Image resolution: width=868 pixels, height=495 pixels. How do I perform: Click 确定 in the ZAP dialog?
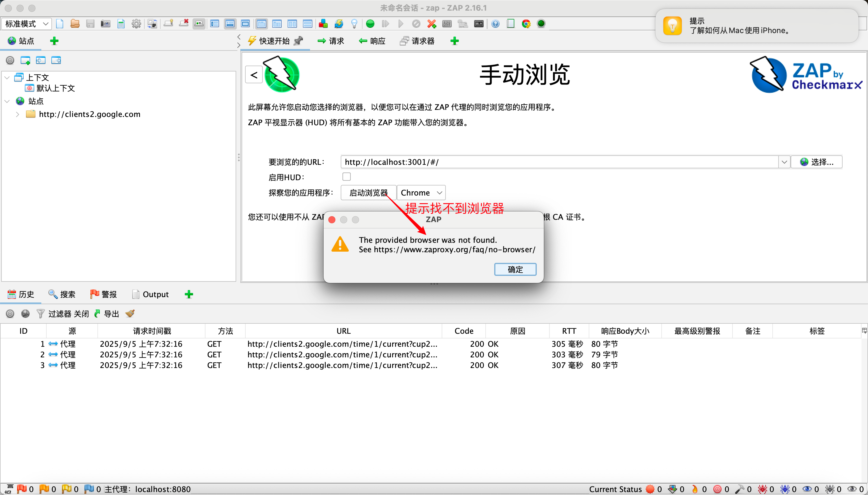tap(515, 269)
